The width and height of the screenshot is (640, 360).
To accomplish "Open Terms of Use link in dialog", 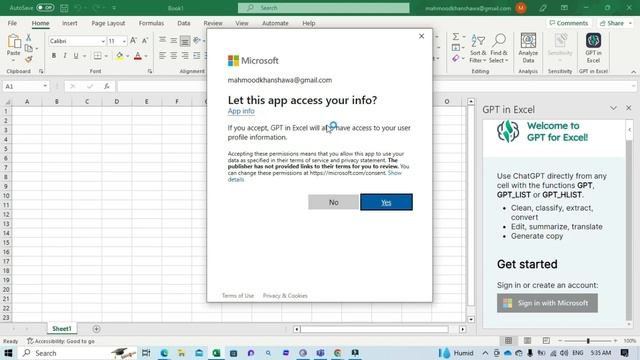I will coord(238,296).
